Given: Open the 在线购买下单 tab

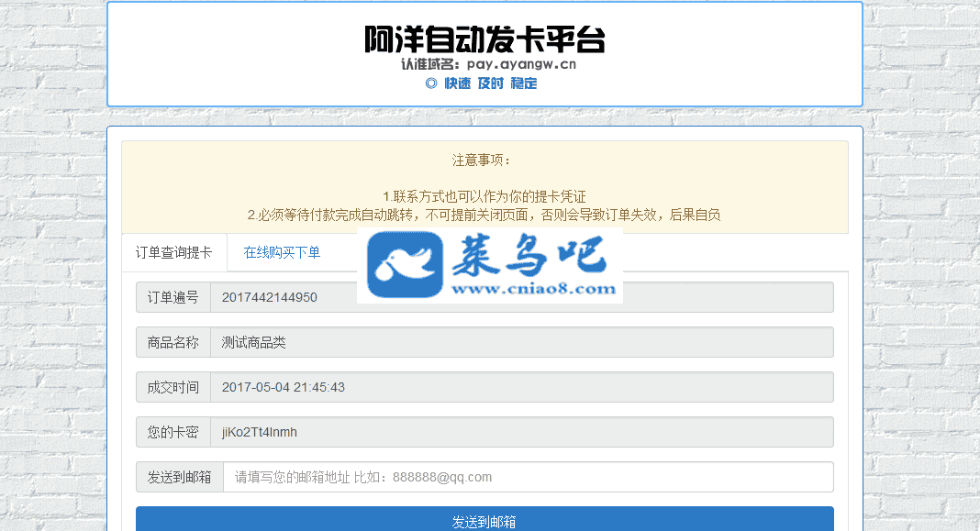Looking at the screenshot, I should point(282,252).
